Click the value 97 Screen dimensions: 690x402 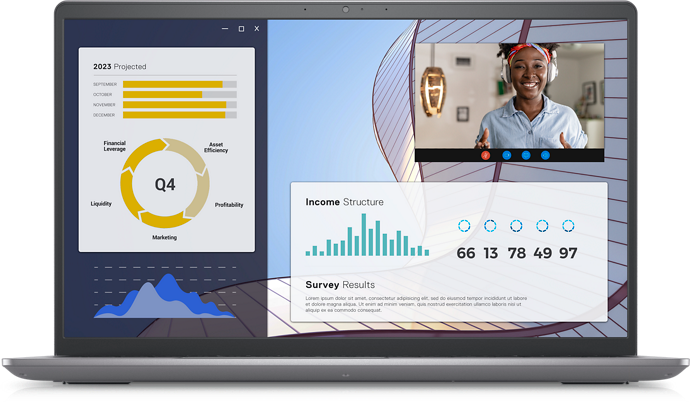coord(568,253)
